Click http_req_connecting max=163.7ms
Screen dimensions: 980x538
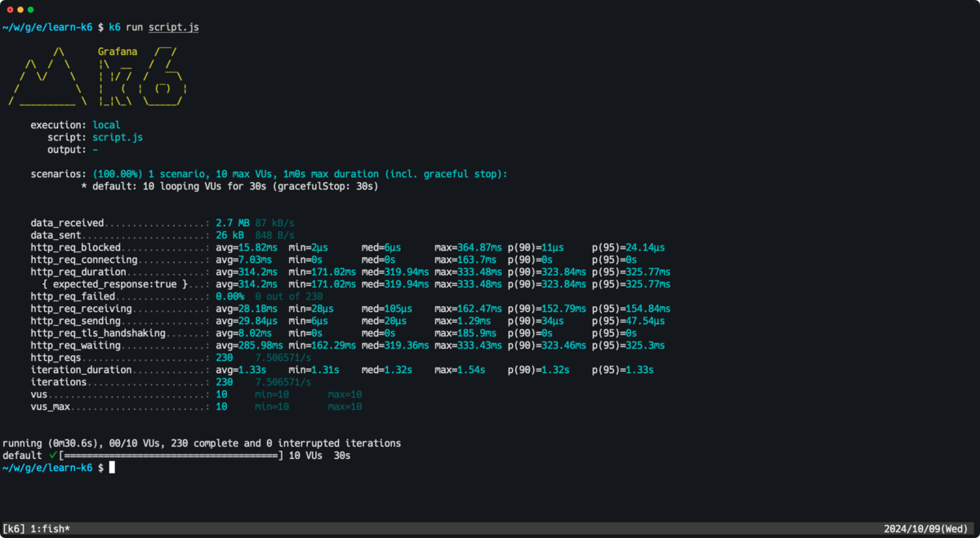click(465, 260)
